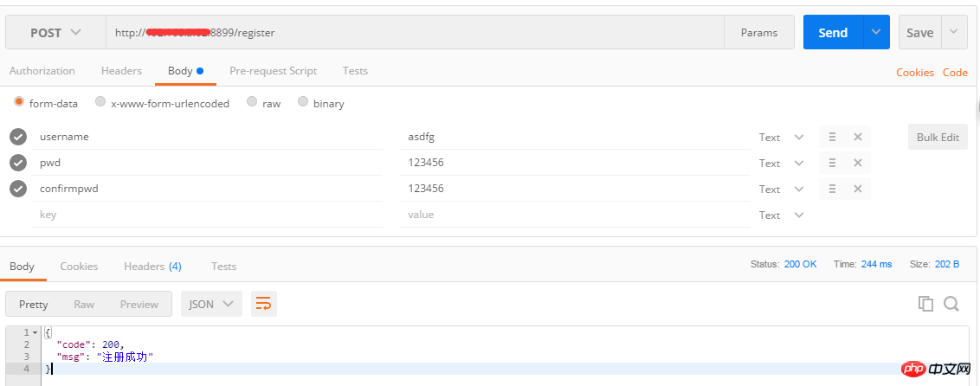This screenshot has height=386, width=980.
Task: Open Bulk Edit mode
Action: click(938, 138)
